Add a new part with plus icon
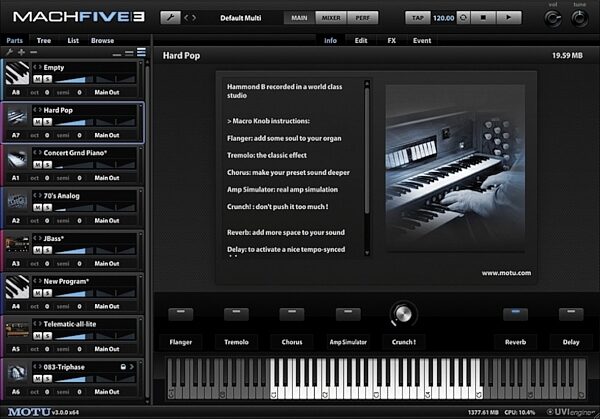600x419 pixels. (22, 52)
